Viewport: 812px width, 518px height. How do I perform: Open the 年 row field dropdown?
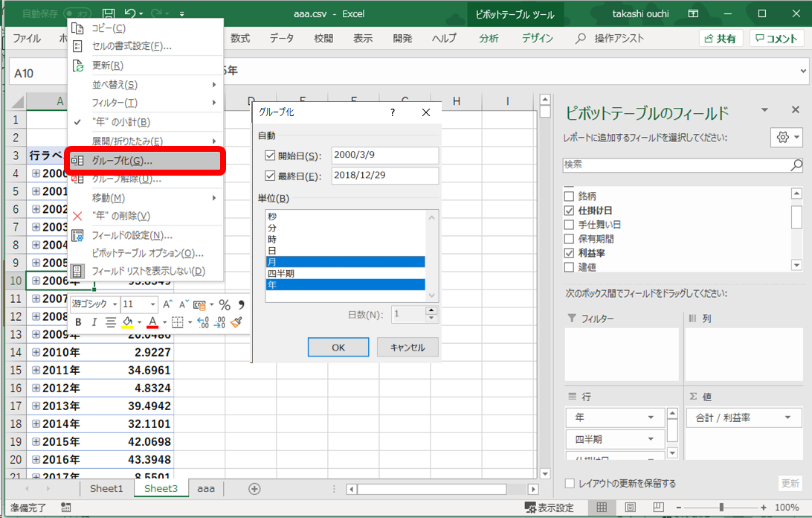(x=651, y=418)
